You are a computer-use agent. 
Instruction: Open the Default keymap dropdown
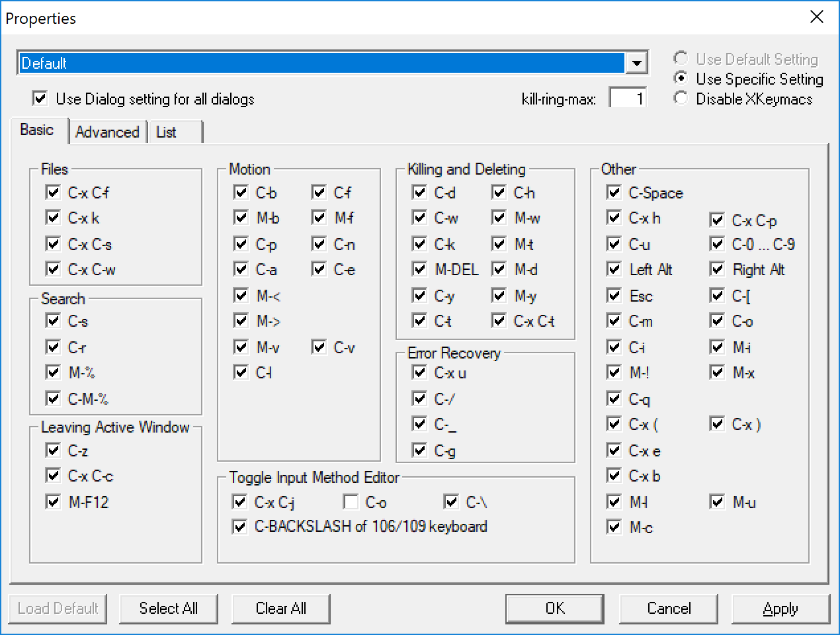(x=636, y=63)
